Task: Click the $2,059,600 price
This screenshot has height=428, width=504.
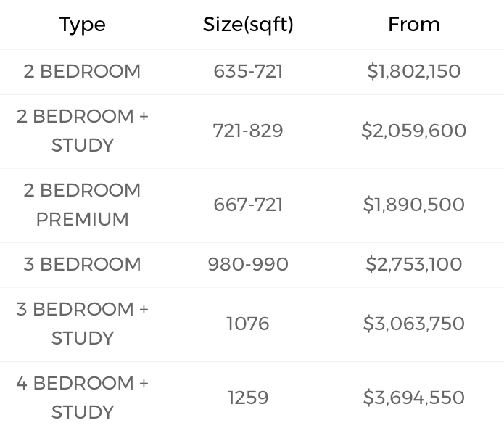Action: click(x=414, y=131)
